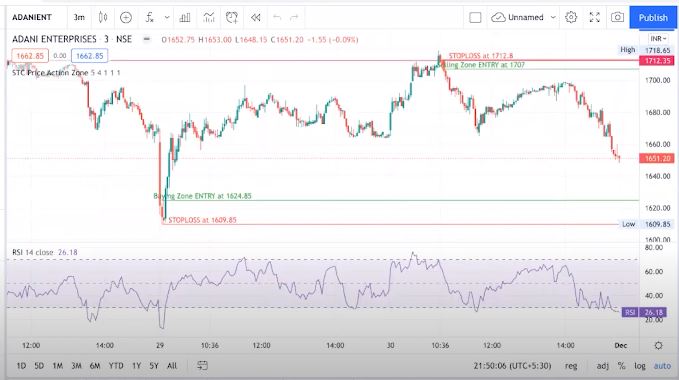
Task: Take a chart snapshot with camera icon
Action: [x=617, y=17]
